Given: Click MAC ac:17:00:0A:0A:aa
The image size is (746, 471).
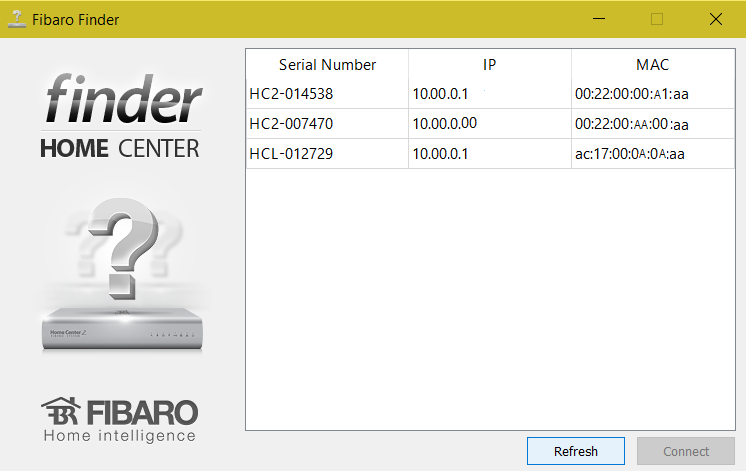Looking at the screenshot, I should (x=629, y=154).
